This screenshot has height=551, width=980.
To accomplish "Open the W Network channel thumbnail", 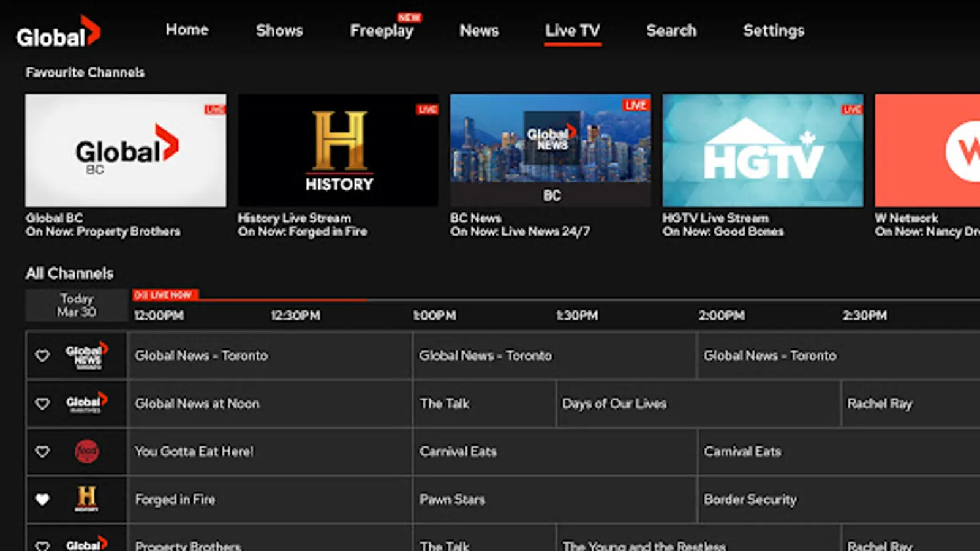I will pos(927,150).
